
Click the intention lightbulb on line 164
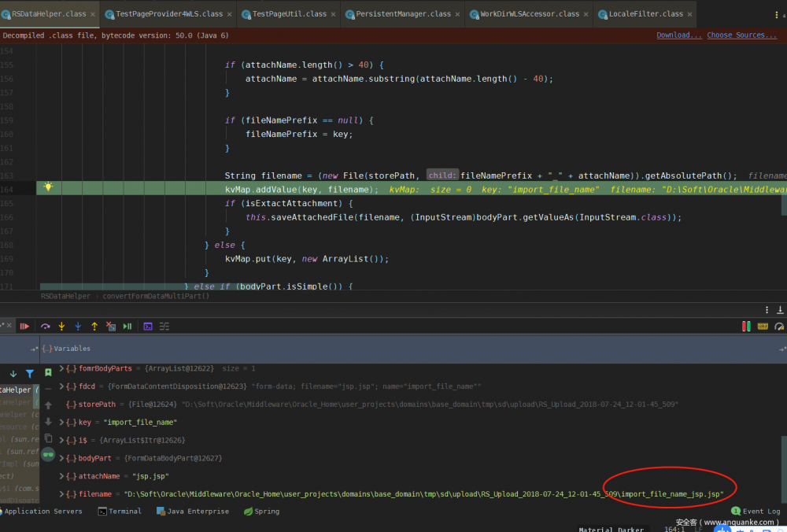coord(48,187)
